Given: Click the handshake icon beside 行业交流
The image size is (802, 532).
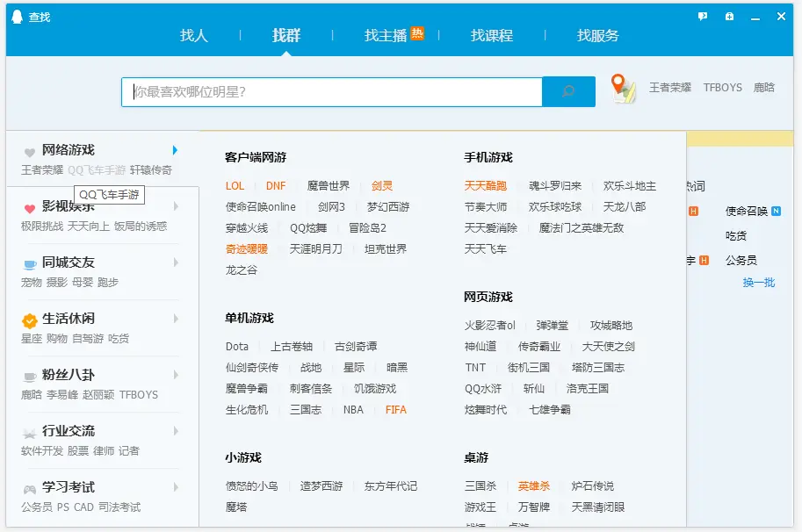Looking at the screenshot, I should [29, 433].
